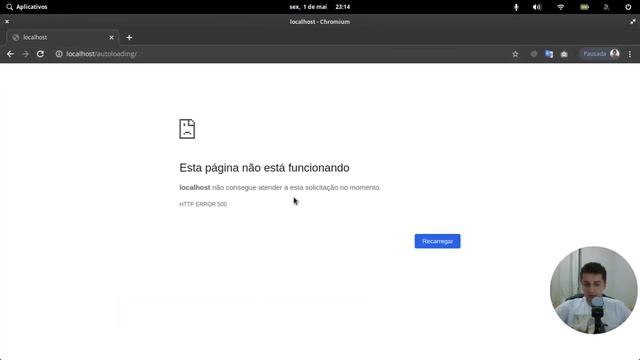The image size is (640, 360).
Task: Go back using the browser back arrow
Action: pos(10,54)
